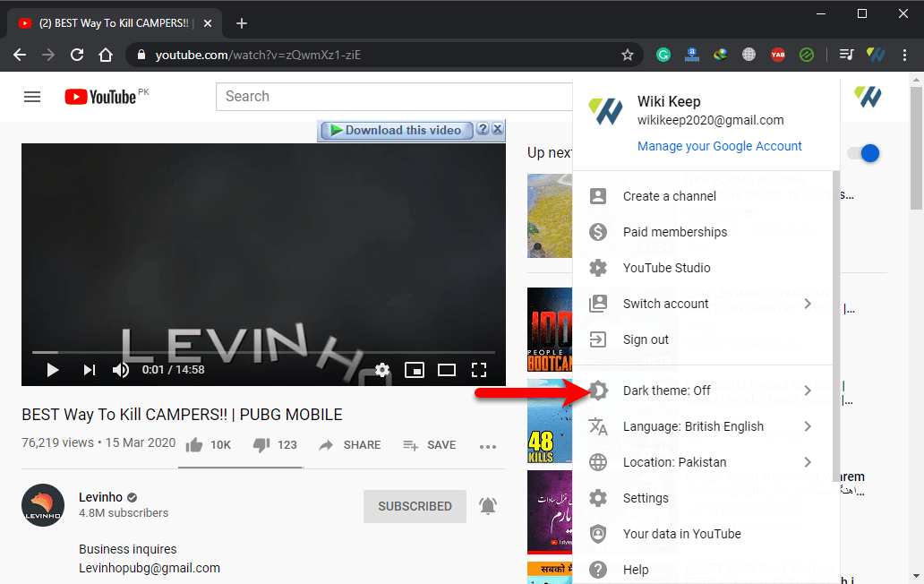The width and height of the screenshot is (924, 584).
Task: Open the browser home page icon
Action: [x=106, y=55]
